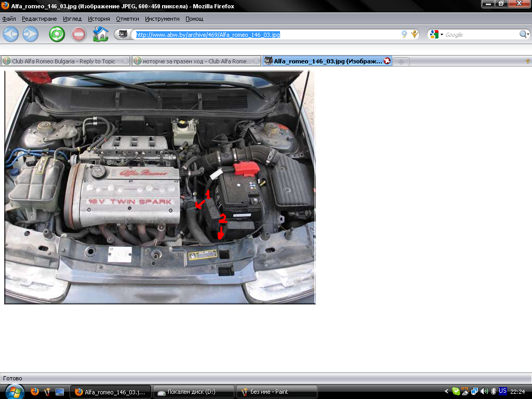Show hidden system tray icons
The width and height of the screenshot is (532, 399).
[x=446, y=391]
